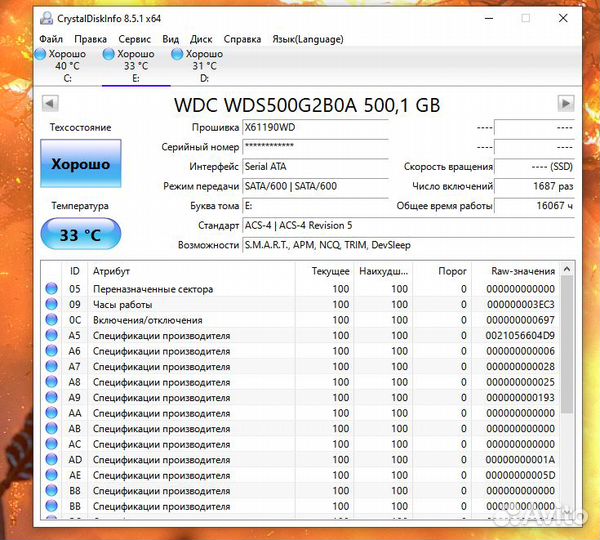
Task: Click status orb for drive C:
Action: pos(40,54)
